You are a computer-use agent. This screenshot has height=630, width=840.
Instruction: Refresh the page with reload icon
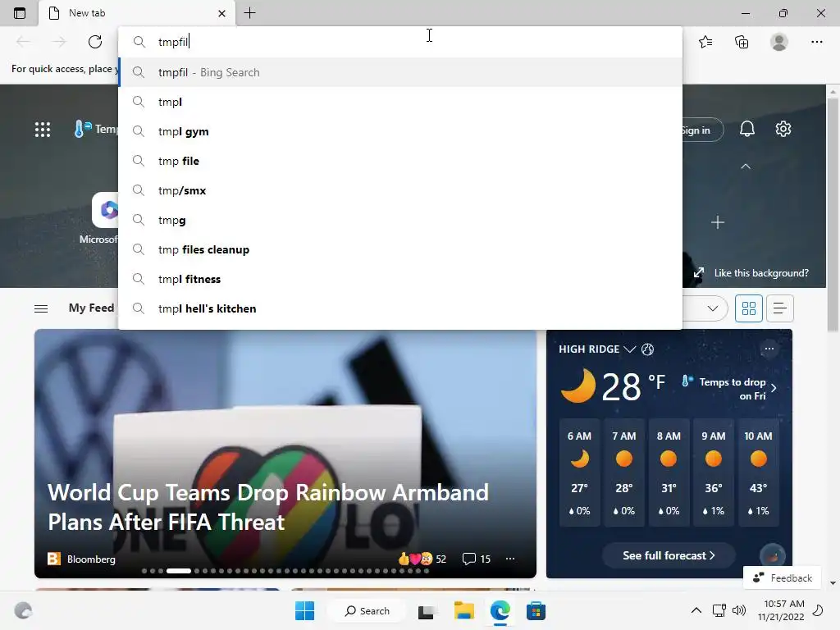pyautogui.click(x=95, y=42)
